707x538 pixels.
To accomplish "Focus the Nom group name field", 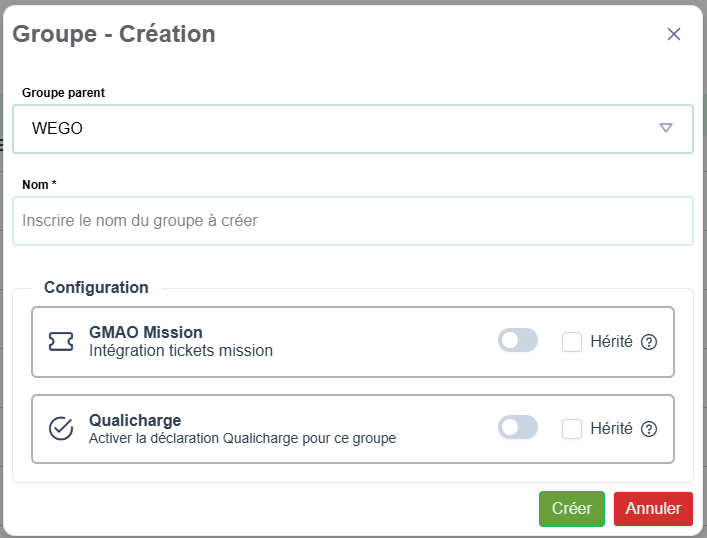I will pos(352,221).
